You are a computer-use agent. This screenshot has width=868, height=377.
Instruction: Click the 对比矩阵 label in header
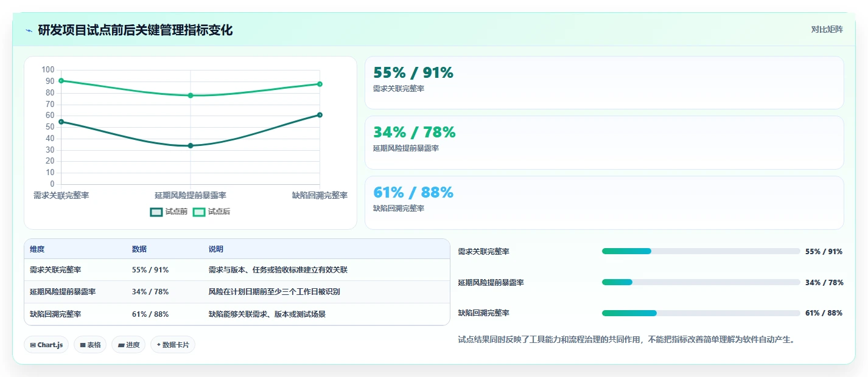coord(827,30)
